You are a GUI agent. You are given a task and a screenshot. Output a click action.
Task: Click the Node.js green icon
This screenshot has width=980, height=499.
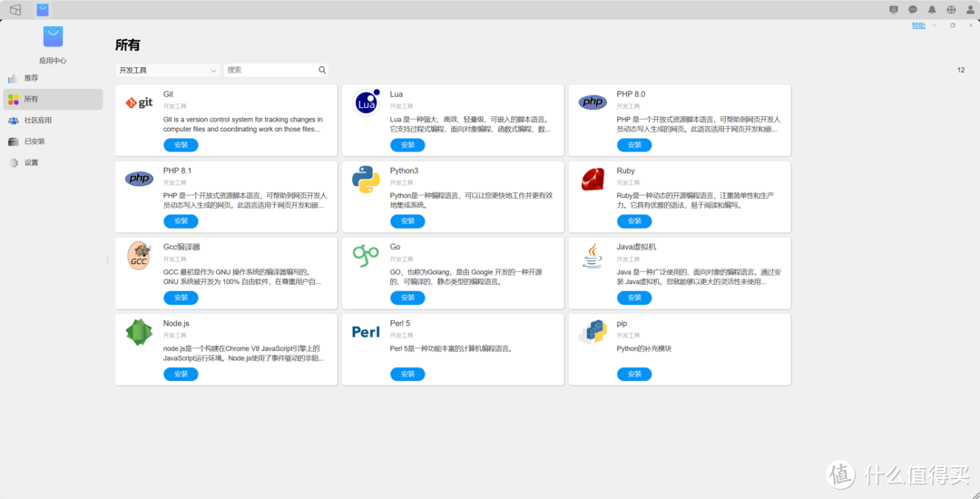click(x=139, y=332)
